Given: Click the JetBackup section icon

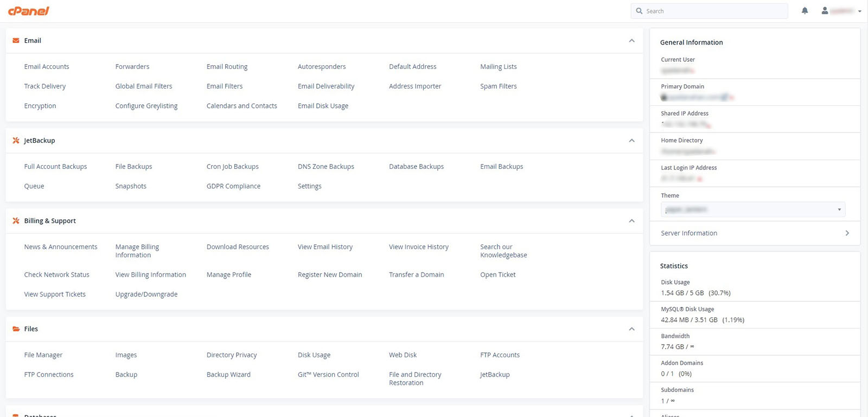Looking at the screenshot, I should (16, 141).
